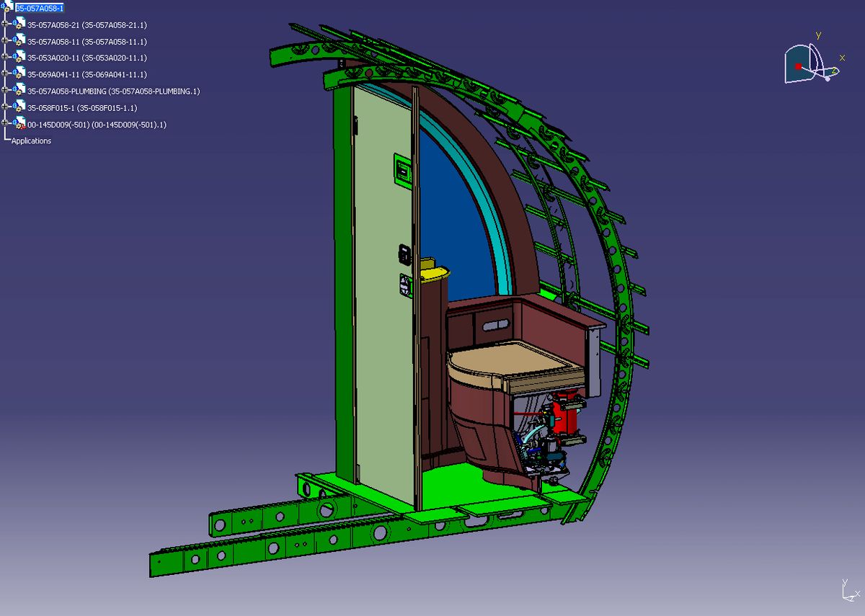The image size is (865, 616).
Task: Select the Applications node in the tree
Action: click(x=32, y=140)
